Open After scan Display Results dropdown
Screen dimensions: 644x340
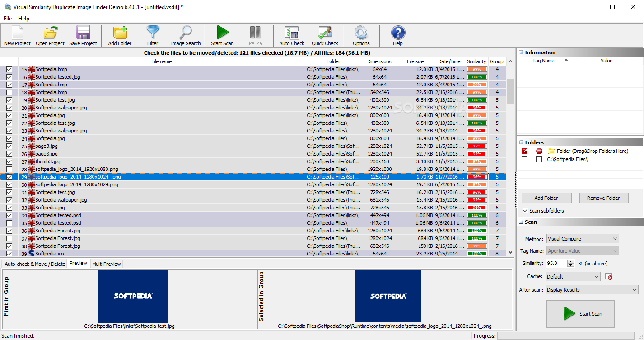(592, 290)
